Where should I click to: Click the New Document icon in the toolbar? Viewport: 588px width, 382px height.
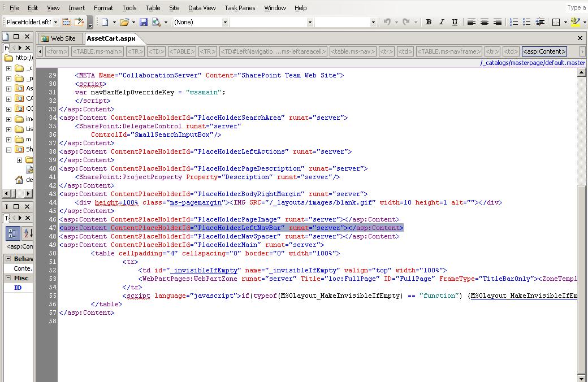(x=105, y=22)
